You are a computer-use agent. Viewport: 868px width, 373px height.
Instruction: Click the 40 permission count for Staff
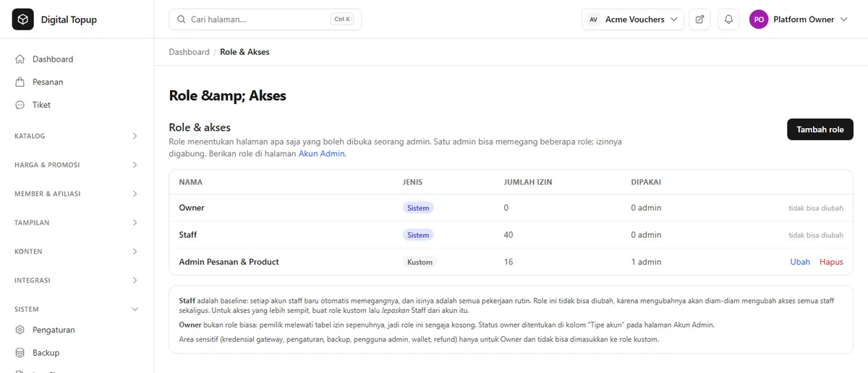509,235
